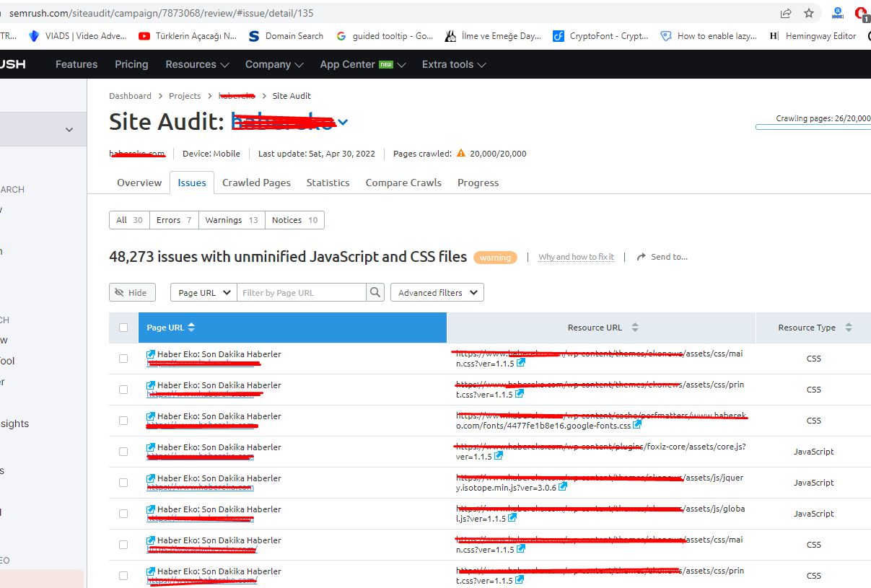Select the Issues tab
The height and width of the screenshot is (588, 871).
[x=192, y=183]
